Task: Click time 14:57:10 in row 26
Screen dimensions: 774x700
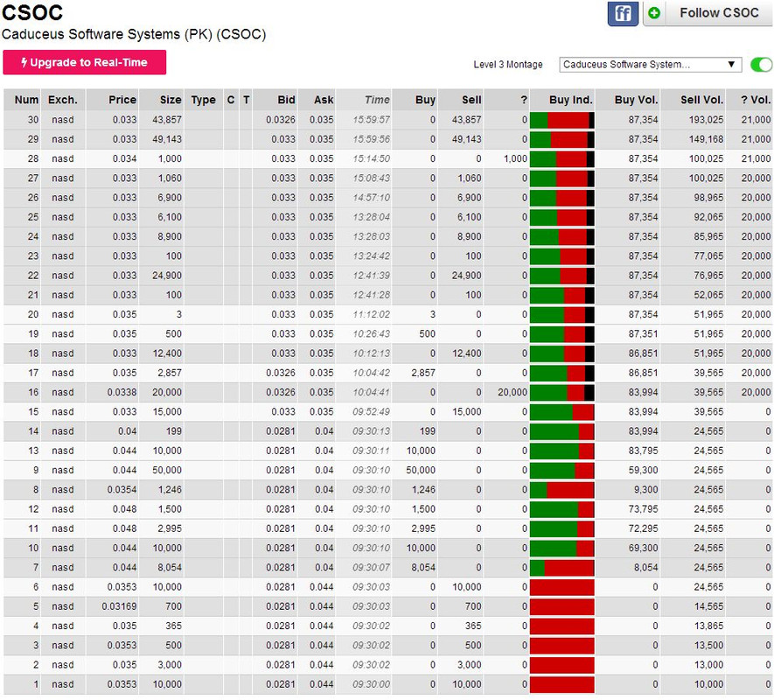Action: click(371, 198)
